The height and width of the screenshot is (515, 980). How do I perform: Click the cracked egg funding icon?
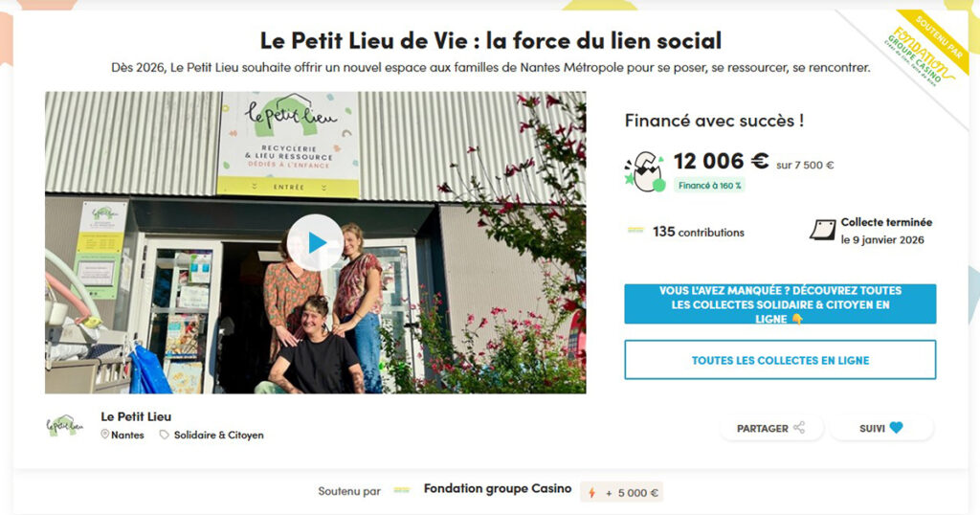tap(645, 170)
